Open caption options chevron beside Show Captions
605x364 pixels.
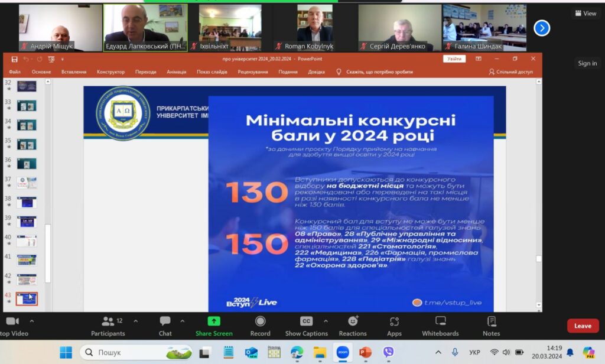pos(324,321)
